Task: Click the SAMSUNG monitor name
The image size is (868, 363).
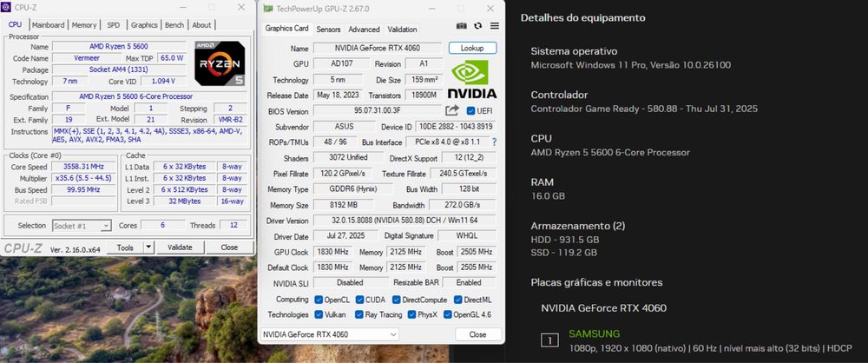Action: coord(594,333)
